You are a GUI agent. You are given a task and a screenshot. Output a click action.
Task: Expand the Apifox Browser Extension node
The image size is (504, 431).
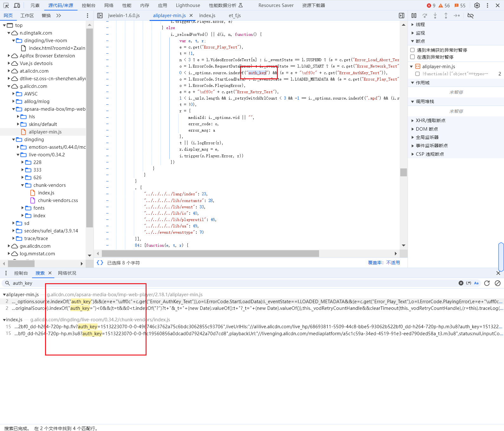9,56
